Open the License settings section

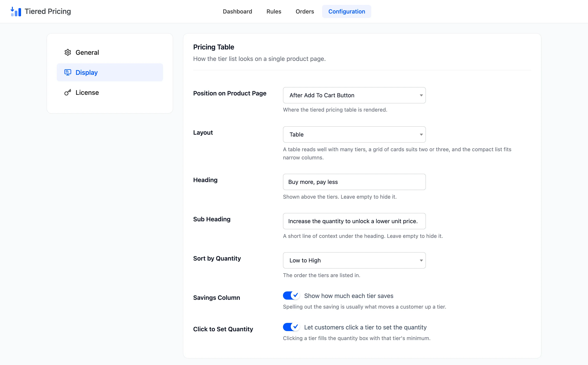(110, 92)
